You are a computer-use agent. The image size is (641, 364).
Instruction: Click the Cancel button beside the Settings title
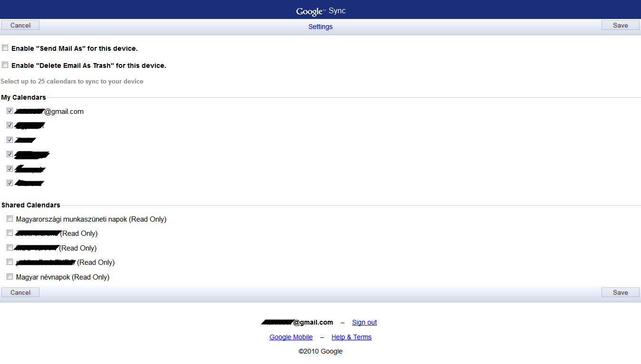tap(20, 25)
